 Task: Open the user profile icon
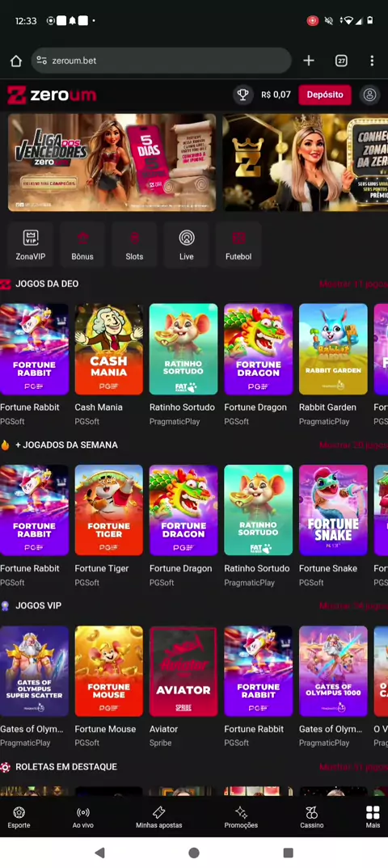coord(369,95)
